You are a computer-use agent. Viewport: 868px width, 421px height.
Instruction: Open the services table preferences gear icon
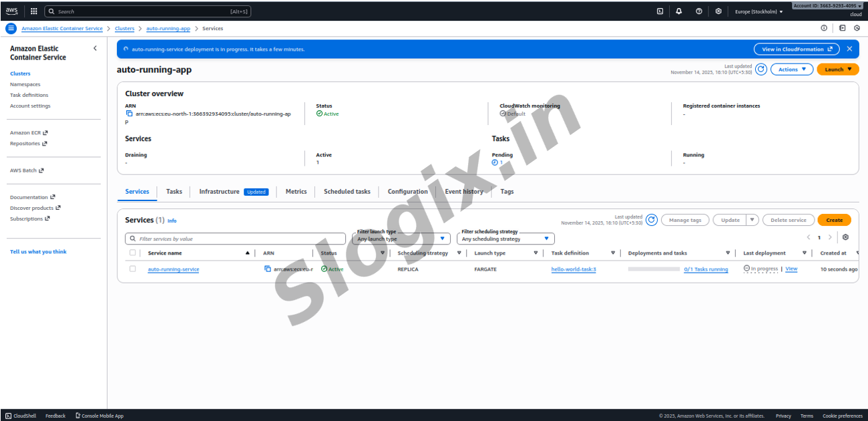pos(845,237)
